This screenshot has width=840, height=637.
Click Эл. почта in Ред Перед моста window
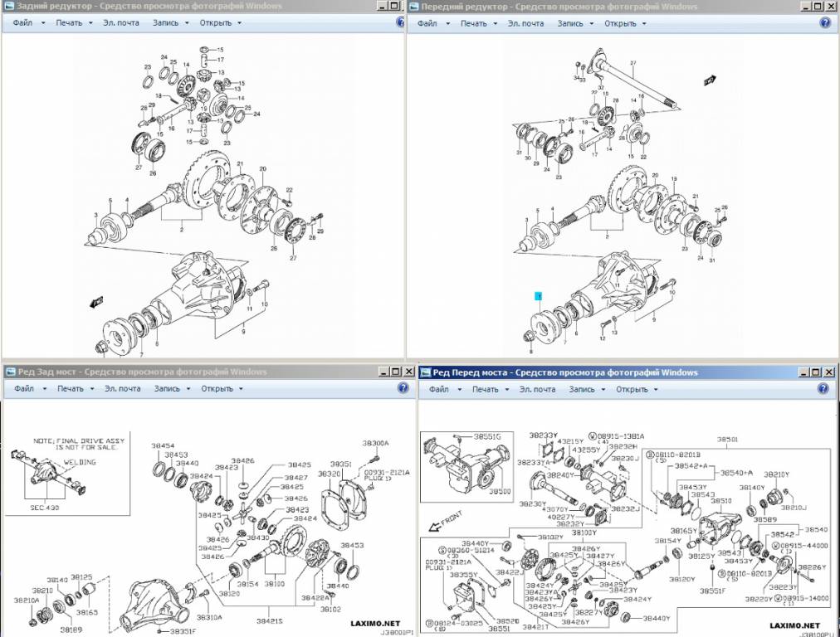537,389
